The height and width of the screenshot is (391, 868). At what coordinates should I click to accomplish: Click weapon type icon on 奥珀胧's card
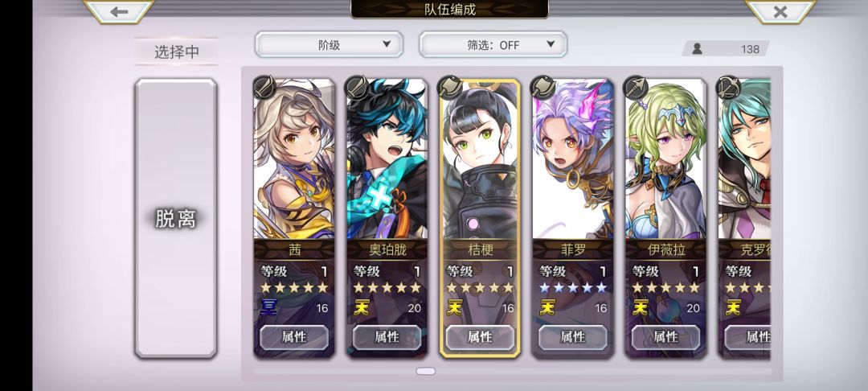pos(357,88)
